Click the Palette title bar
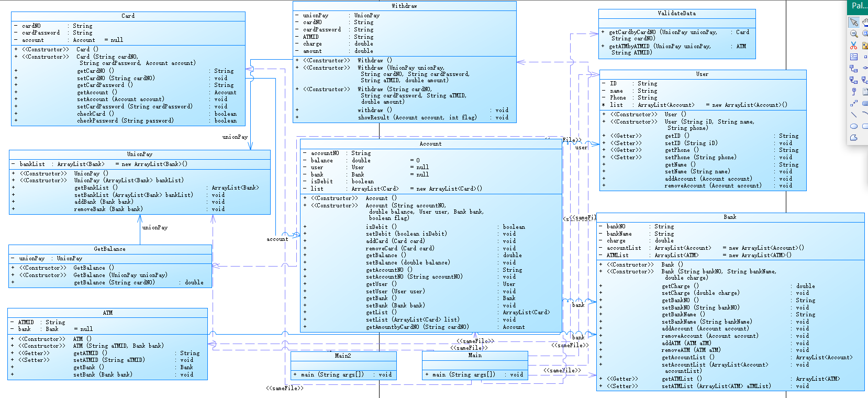Screen dimensions: 868x398 coord(858,6)
